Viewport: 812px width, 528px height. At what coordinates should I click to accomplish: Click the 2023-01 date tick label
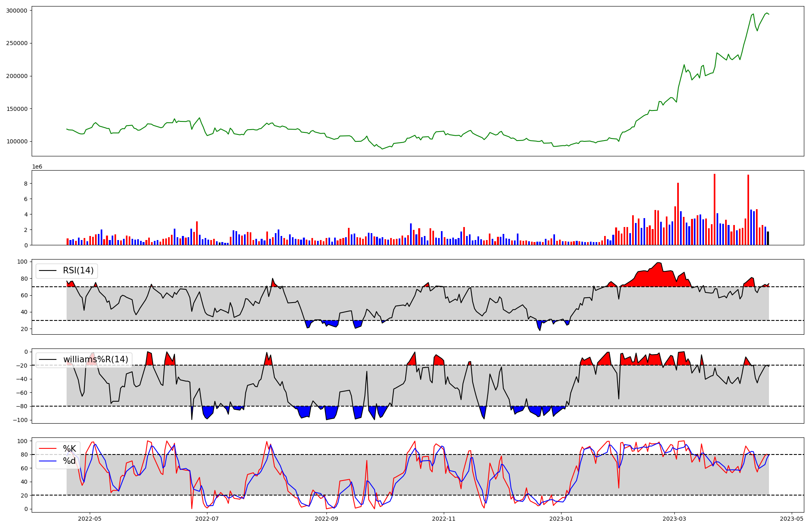(561, 519)
